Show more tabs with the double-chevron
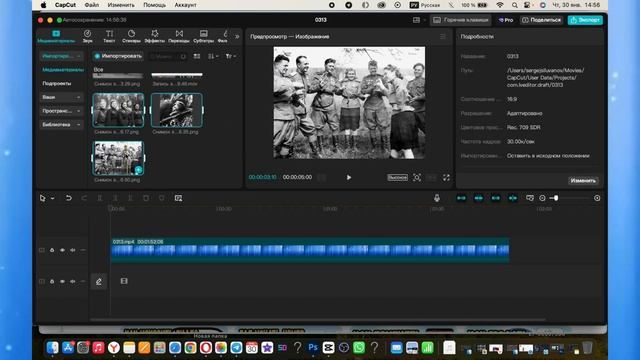 pos(237,37)
